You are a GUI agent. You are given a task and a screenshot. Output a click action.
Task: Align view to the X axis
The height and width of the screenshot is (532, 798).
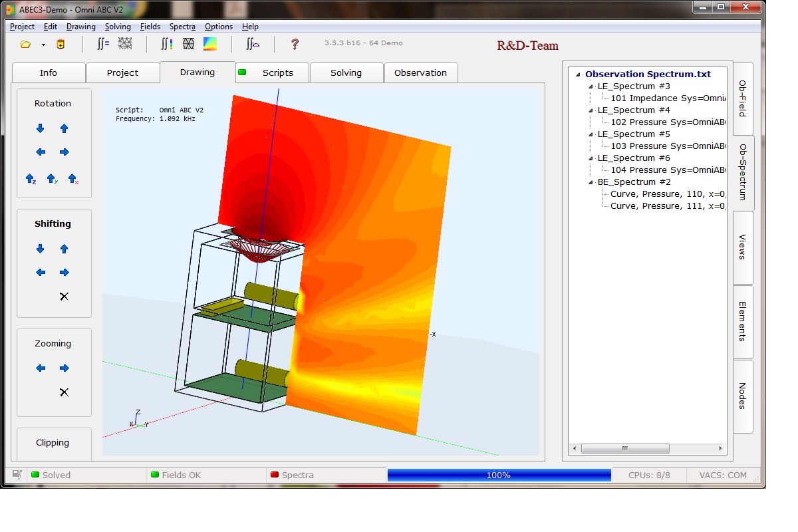point(73,179)
